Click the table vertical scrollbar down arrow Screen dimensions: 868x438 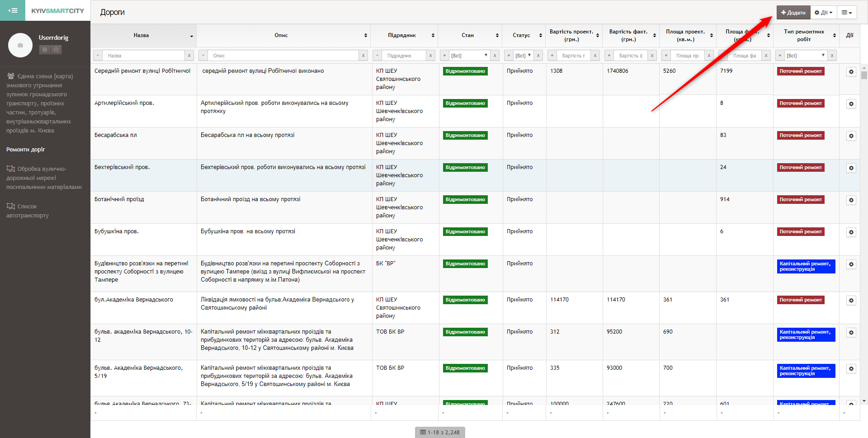click(864, 401)
